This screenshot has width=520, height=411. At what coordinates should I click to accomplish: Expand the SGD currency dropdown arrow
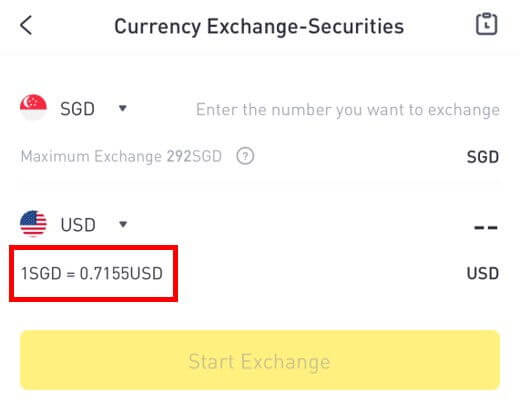(x=123, y=108)
